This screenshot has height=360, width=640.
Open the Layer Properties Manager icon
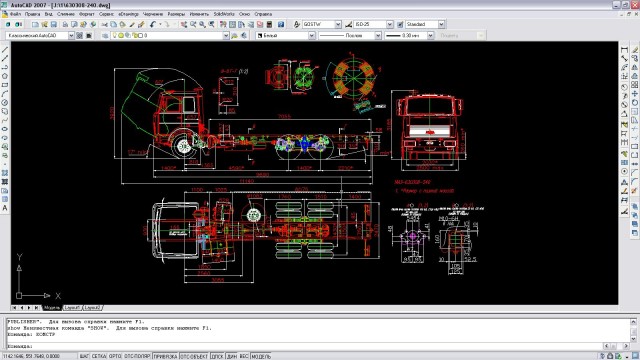pyautogui.click(x=105, y=36)
